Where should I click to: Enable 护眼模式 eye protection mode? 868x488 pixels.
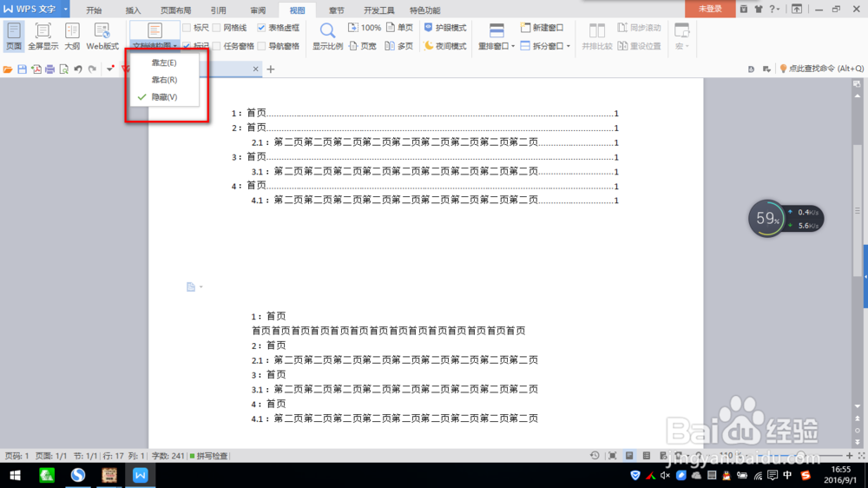pos(445,28)
